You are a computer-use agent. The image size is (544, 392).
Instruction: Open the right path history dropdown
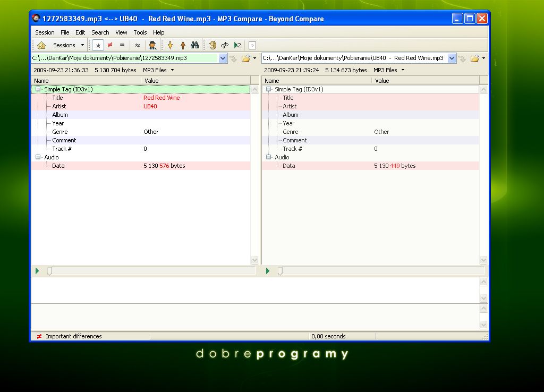click(x=452, y=58)
